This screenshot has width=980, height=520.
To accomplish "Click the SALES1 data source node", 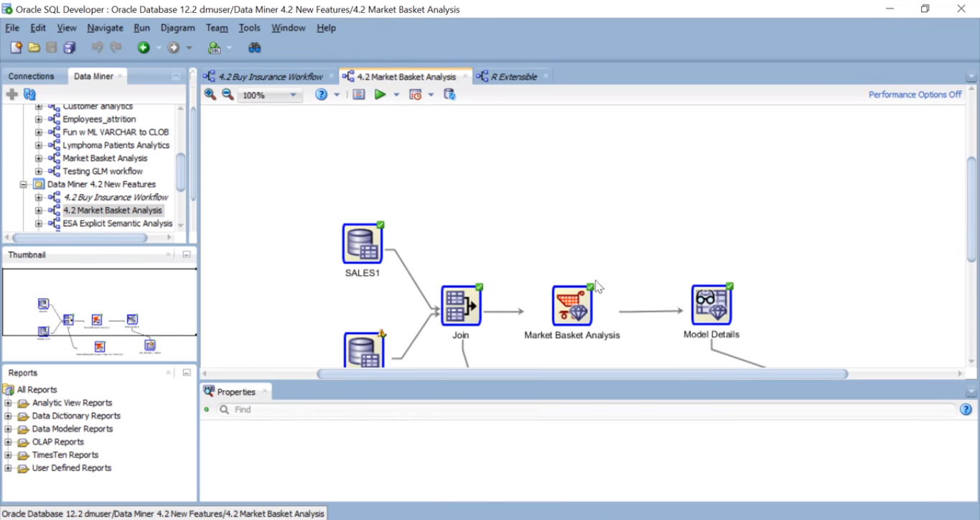I will coord(362,243).
